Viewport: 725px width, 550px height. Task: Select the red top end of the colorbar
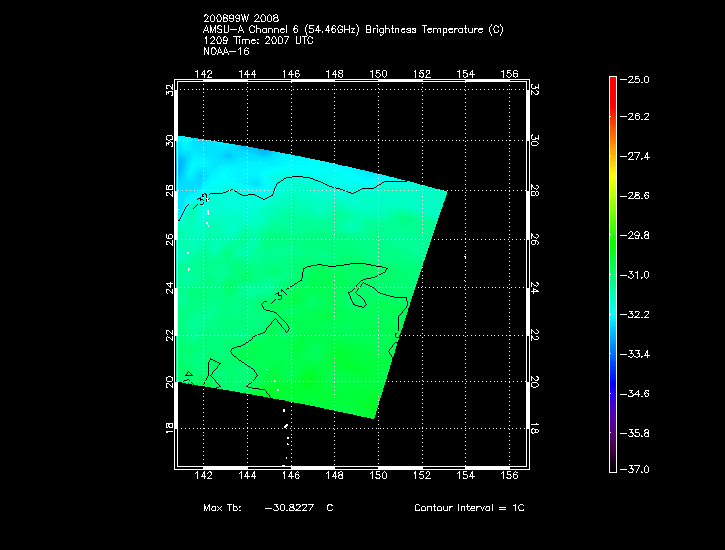click(612, 84)
